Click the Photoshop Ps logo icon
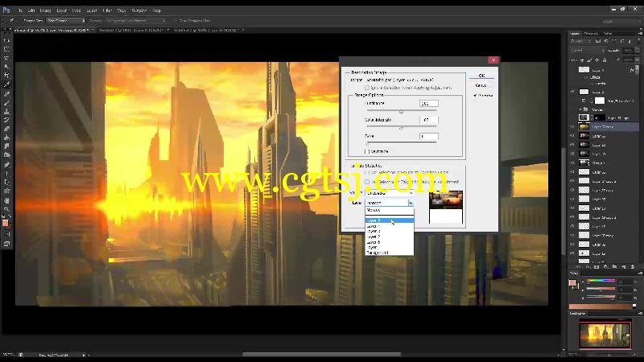Image resolution: width=644 pixels, height=362 pixels. [x=6, y=10]
